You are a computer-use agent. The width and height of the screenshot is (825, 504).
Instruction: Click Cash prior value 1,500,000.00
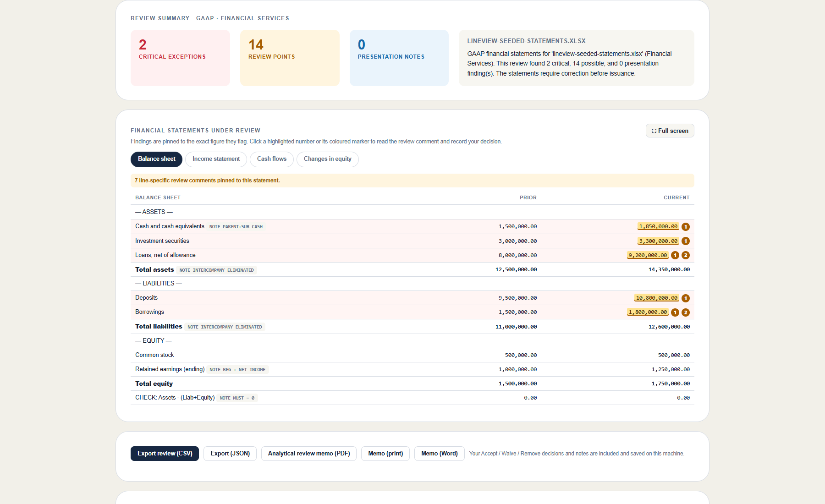(517, 227)
